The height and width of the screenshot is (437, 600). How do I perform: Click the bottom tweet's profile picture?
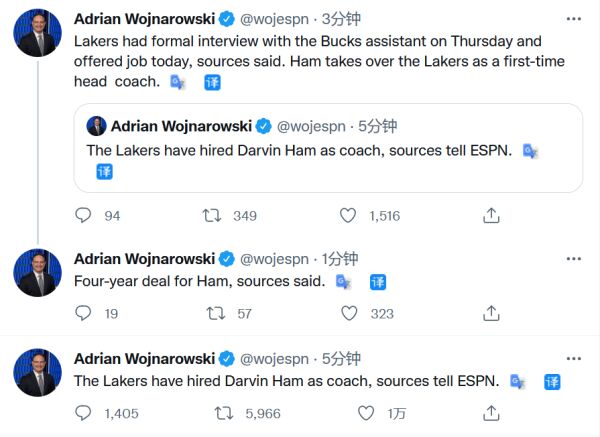click(x=38, y=373)
